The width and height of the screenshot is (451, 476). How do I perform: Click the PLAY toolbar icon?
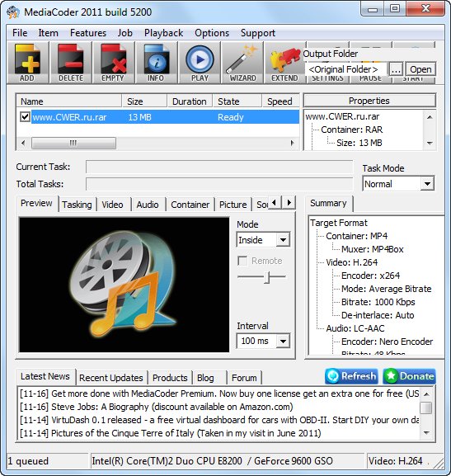200,63
